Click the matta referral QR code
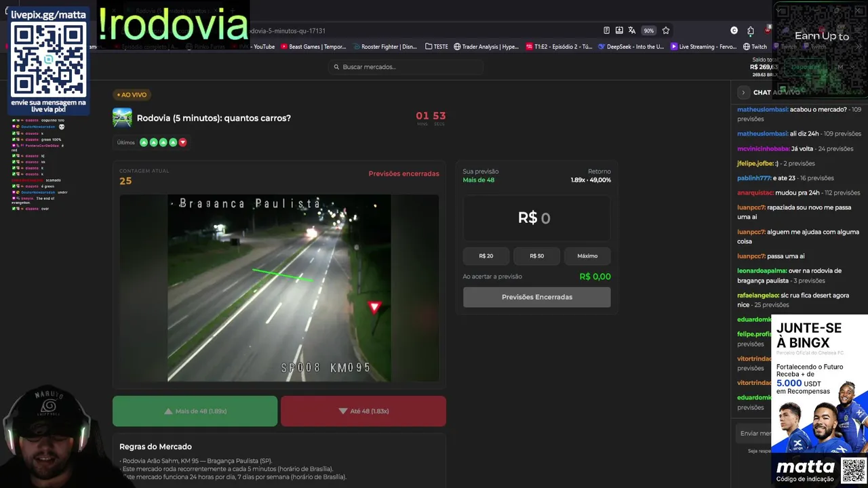The width and height of the screenshot is (868, 488). click(854, 470)
